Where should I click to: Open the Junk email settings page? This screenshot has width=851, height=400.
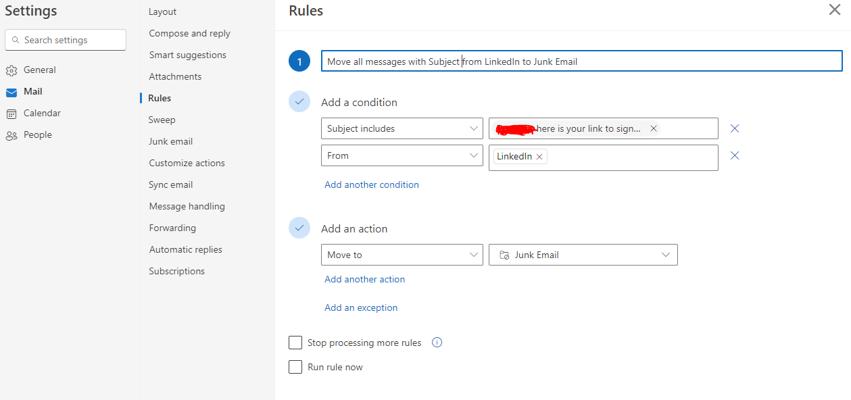coord(170,142)
